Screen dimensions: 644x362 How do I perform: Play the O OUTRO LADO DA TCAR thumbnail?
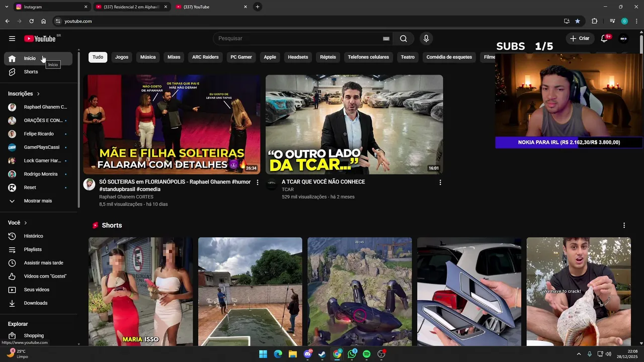tap(354, 125)
